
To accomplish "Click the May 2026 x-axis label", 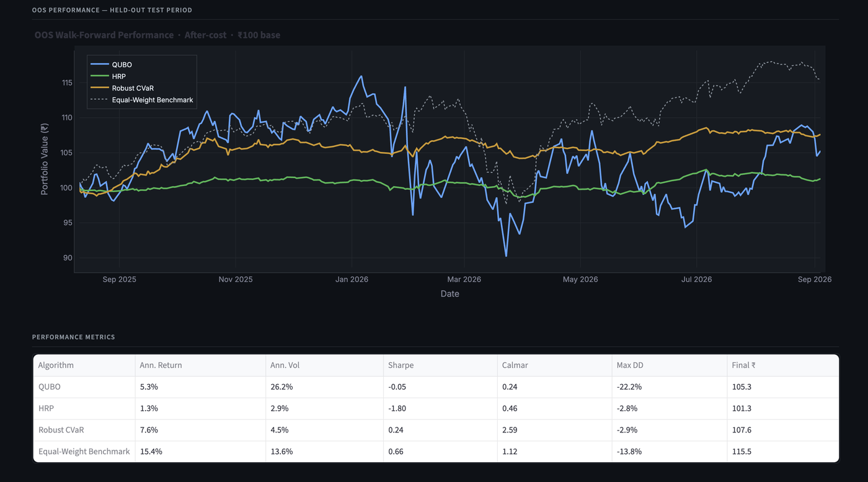I will pos(580,279).
